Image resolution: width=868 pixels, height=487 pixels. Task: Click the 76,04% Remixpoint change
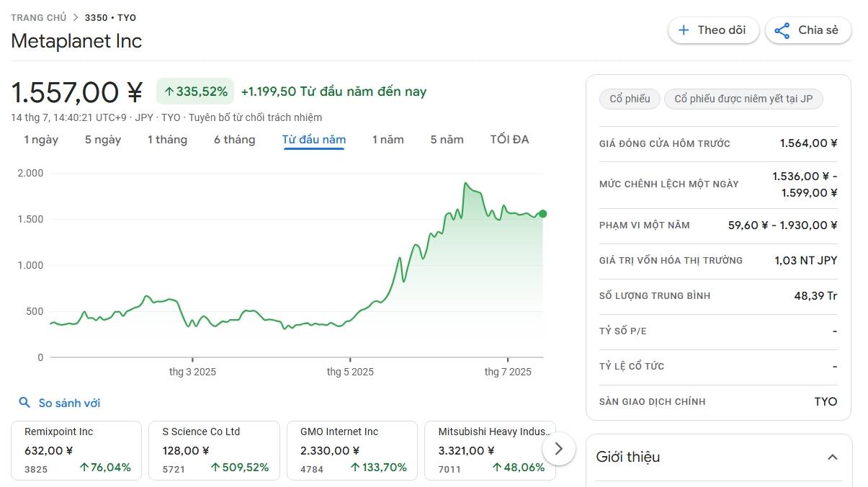[x=105, y=468]
